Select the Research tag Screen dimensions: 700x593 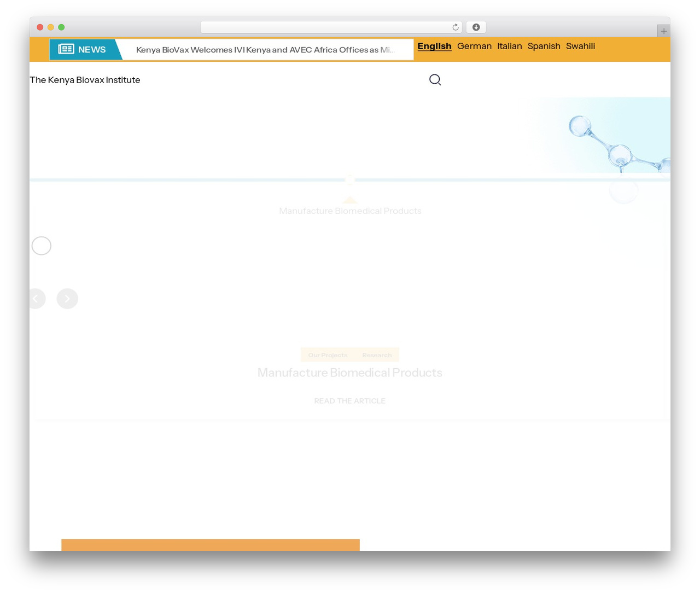[x=377, y=355]
